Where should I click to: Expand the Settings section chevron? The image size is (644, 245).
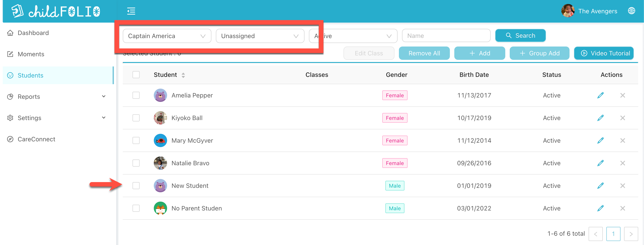[103, 117]
